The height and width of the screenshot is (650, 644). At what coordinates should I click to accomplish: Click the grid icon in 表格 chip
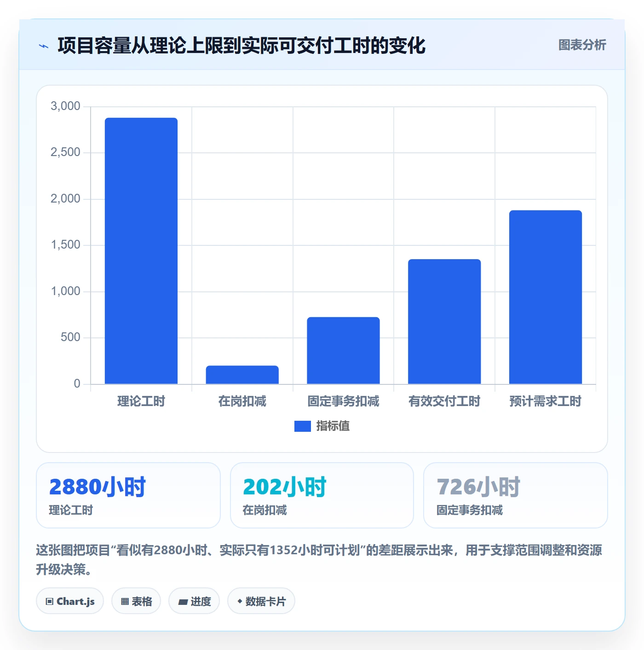[125, 602]
